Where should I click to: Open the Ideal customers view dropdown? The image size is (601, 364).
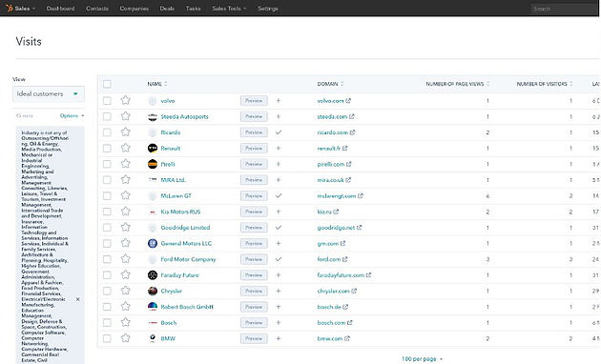49,93
